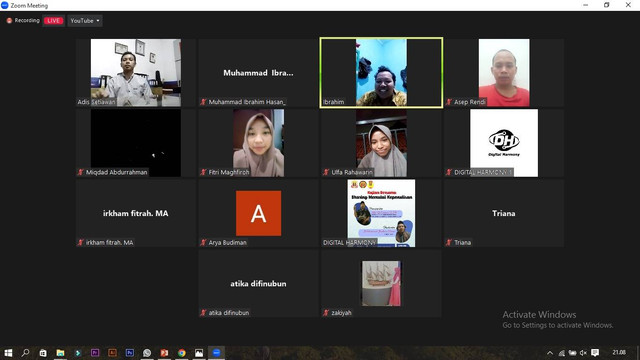Select Asep Rendi's video tile

[504, 73]
